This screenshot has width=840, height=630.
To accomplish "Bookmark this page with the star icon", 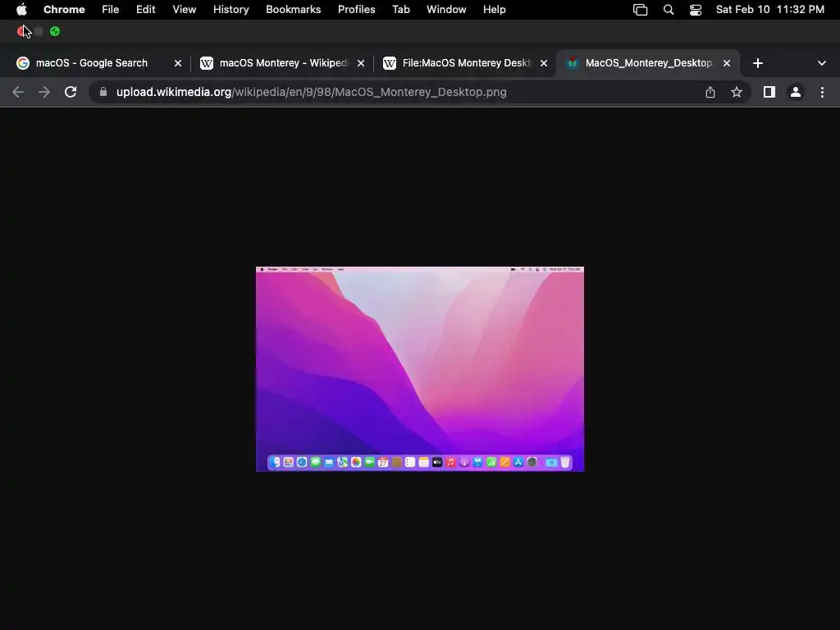I will pos(737,92).
